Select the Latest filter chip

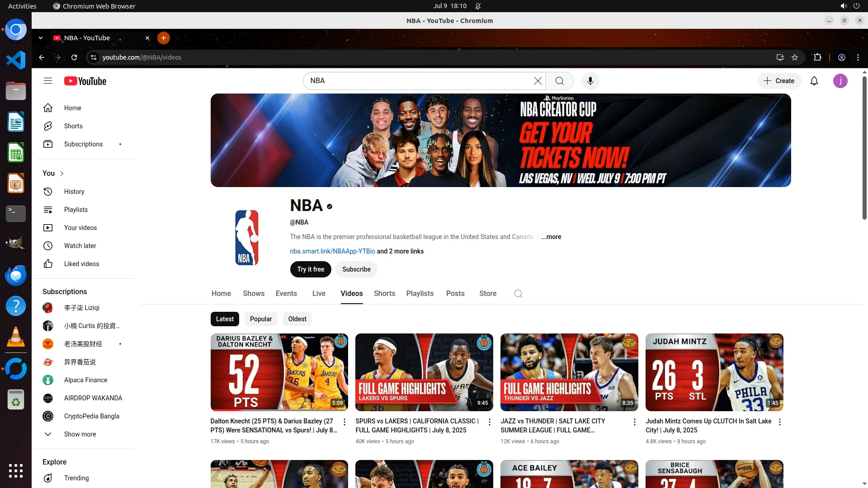point(225,319)
